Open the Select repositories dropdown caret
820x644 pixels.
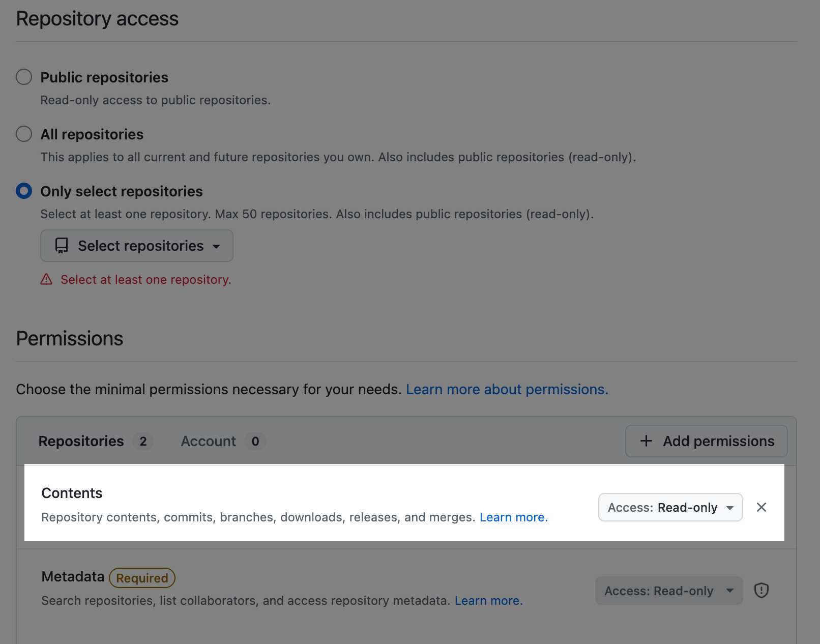(x=216, y=246)
